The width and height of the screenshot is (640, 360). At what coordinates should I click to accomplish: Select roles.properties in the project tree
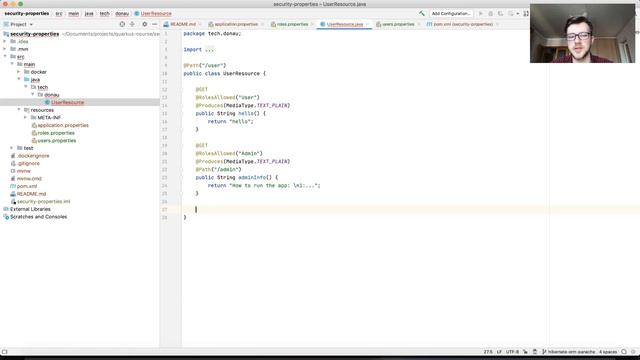pyautogui.click(x=56, y=133)
